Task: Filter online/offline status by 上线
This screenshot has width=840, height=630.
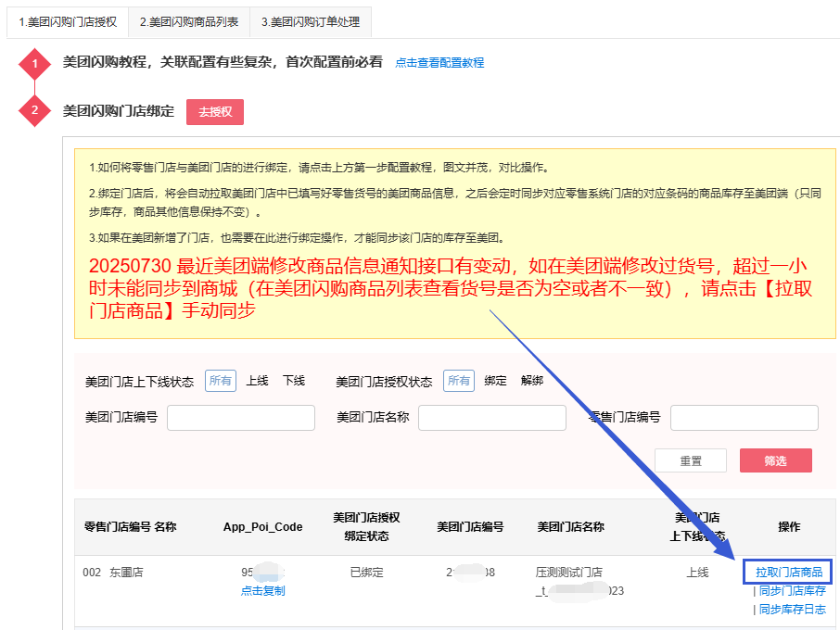Action: click(257, 381)
